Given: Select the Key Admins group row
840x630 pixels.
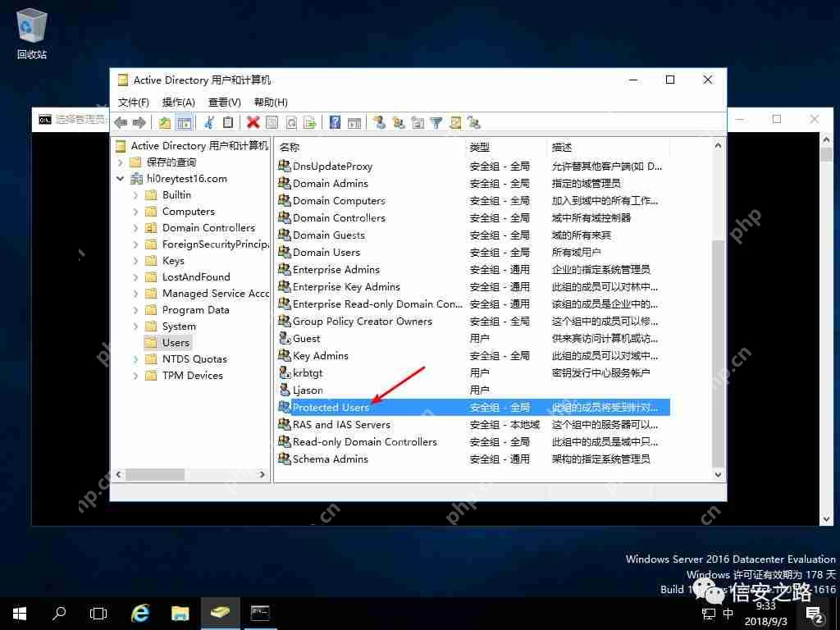Looking at the screenshot, I should click(473, 356).
